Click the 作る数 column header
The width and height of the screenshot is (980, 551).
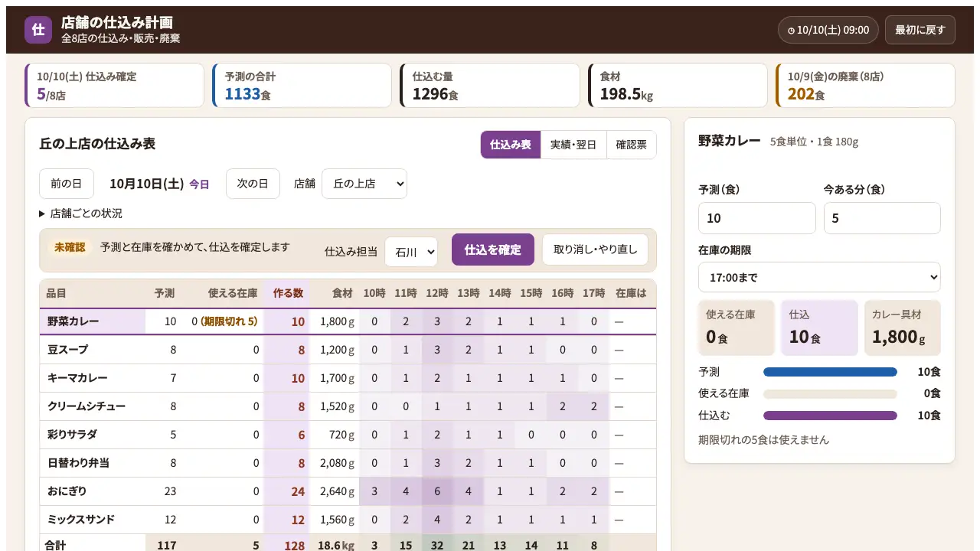(x=288, y=293)
